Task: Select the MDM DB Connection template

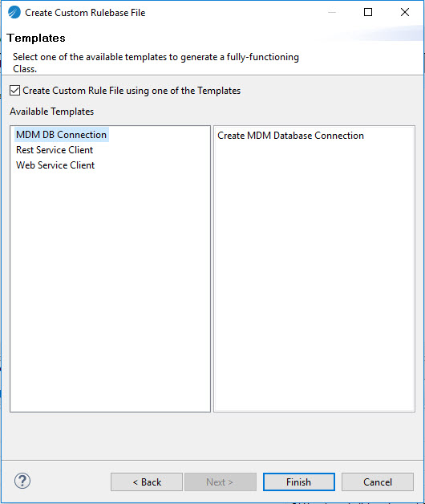Action: 62,135
